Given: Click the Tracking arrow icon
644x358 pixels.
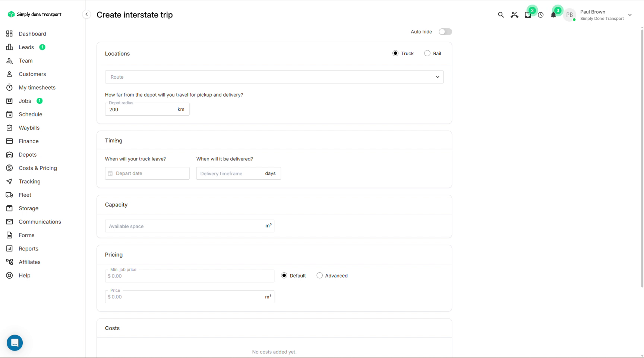Looking at the screenshot, I should pos(9,181).
